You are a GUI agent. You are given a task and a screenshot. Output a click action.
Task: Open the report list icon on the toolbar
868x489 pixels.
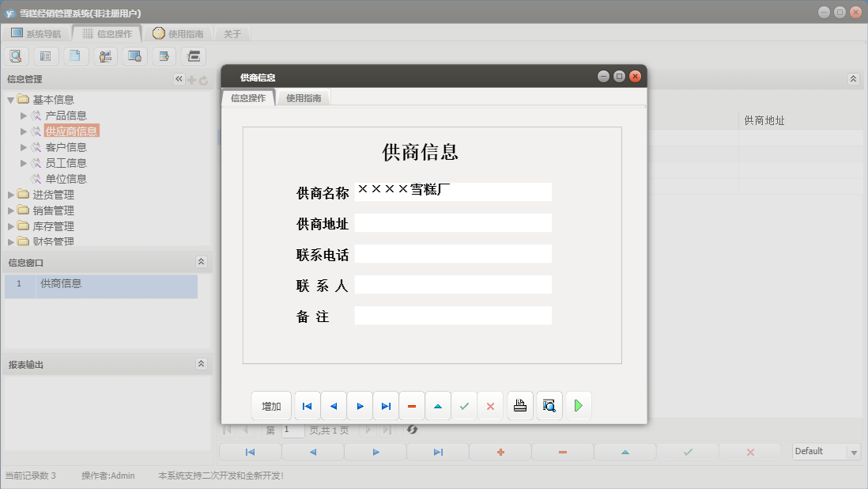pyautogui.click(x=45, y=55)
